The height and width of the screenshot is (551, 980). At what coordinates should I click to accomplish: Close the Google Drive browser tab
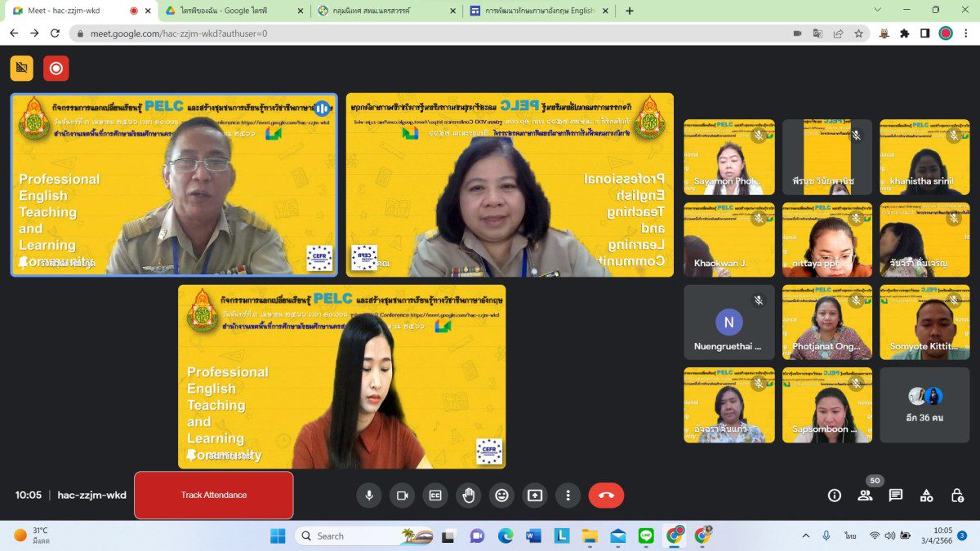point(300,11)
